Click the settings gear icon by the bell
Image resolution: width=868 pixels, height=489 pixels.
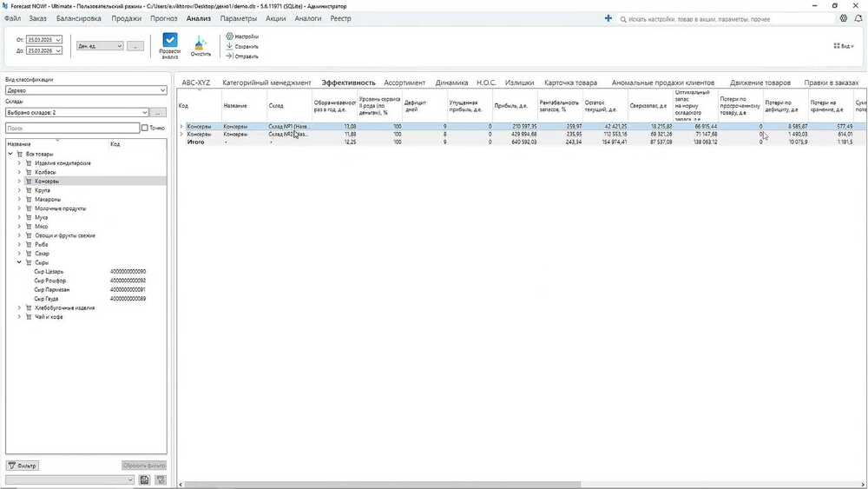point(843,18)
